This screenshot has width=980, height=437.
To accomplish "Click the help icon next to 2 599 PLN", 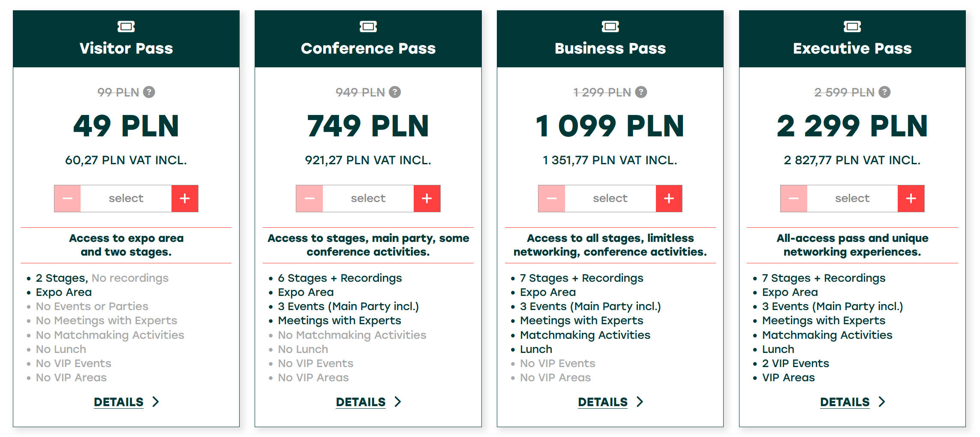I will coord(884,92).
